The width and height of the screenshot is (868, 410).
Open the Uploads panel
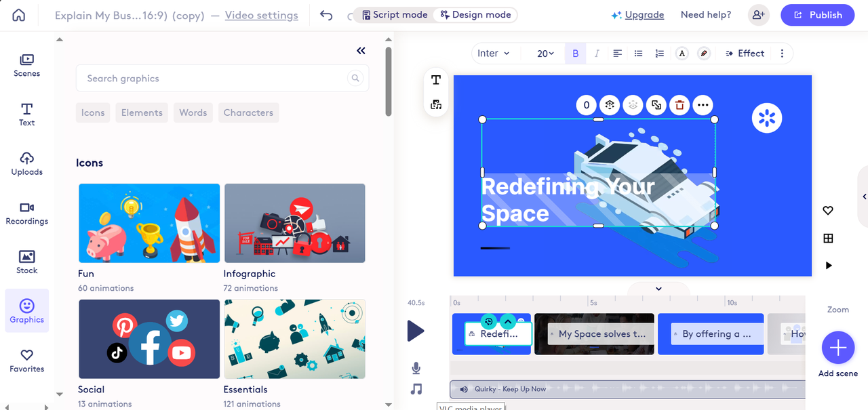click(x=27, y=163)
